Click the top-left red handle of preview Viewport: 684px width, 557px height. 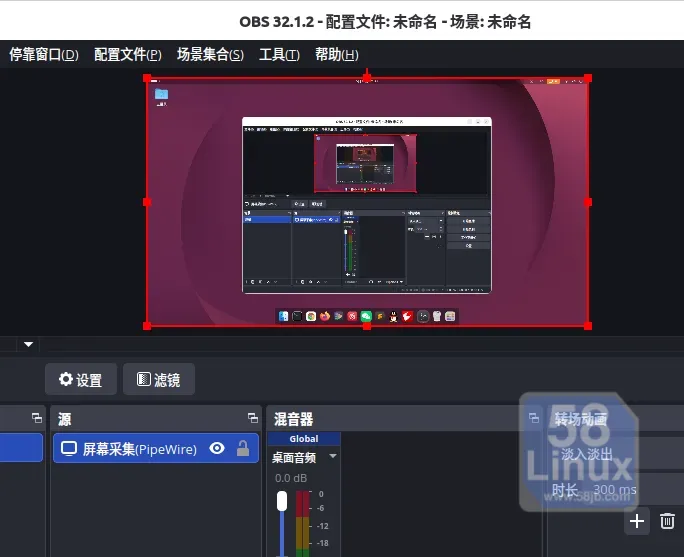[147, 79]
